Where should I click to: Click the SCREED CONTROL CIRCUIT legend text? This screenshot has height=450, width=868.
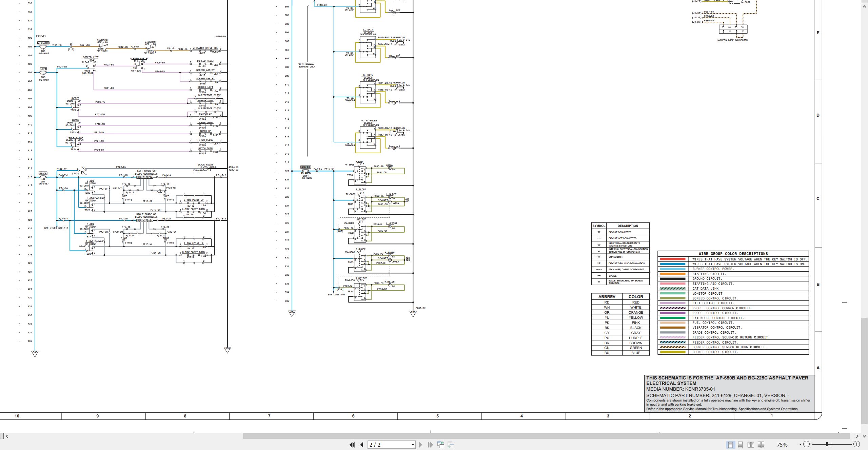pyautogui.click(x=715, y=298)
